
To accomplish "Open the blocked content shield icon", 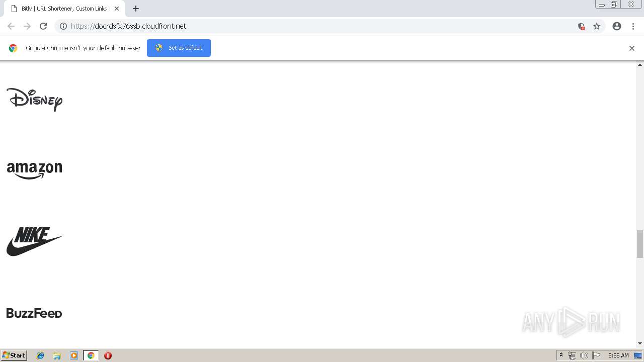I will coord(581,26).
